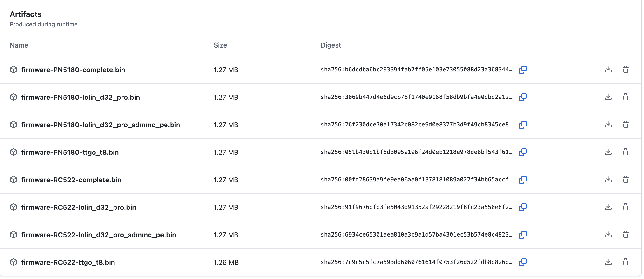Open firmware-RC522-lolin_d32_pro_sdmmc_pe.bin link
The width and height of the screenshot is (644, 279).
pos(99,235)
